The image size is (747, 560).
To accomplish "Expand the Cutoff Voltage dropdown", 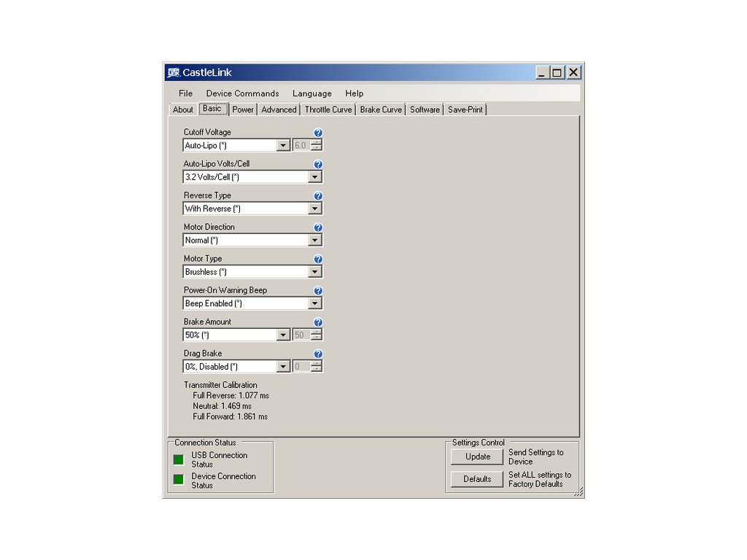I will [x=284, y=145].
